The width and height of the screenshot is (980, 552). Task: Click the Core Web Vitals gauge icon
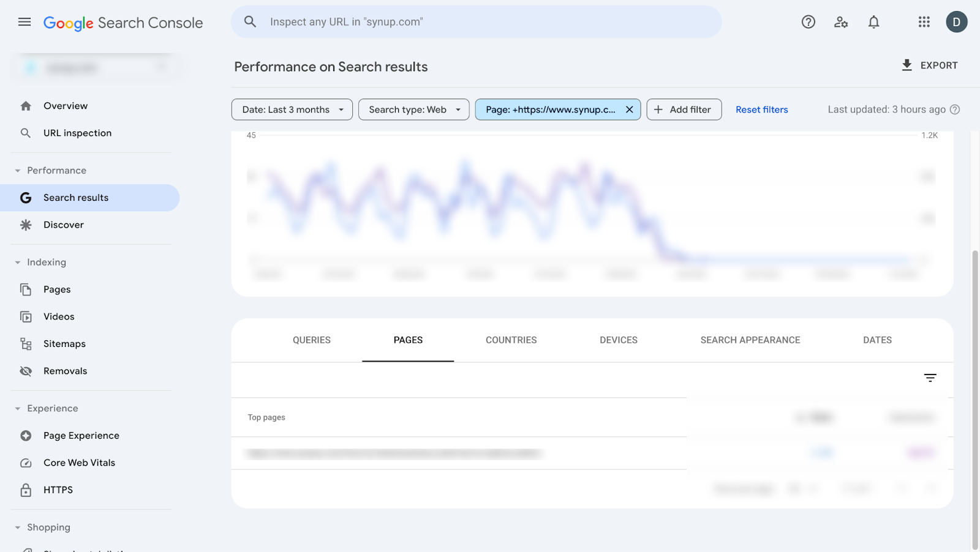point(26,463)
